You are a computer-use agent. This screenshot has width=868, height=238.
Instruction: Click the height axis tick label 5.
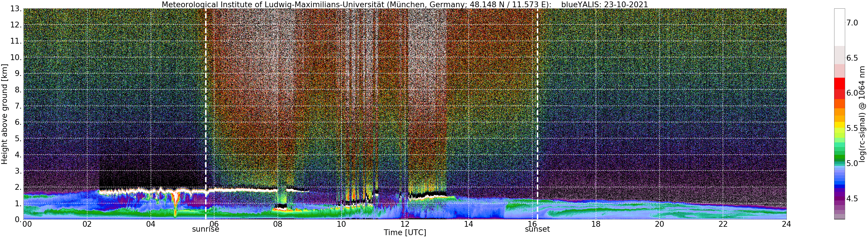[x=18, y=138]
